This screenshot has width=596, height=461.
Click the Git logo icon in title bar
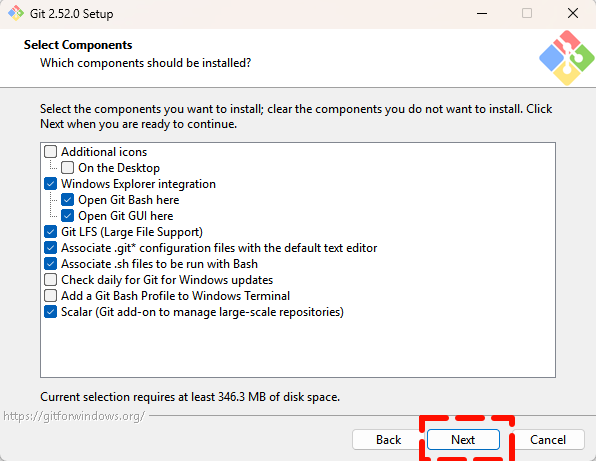[x=16, y=13]
